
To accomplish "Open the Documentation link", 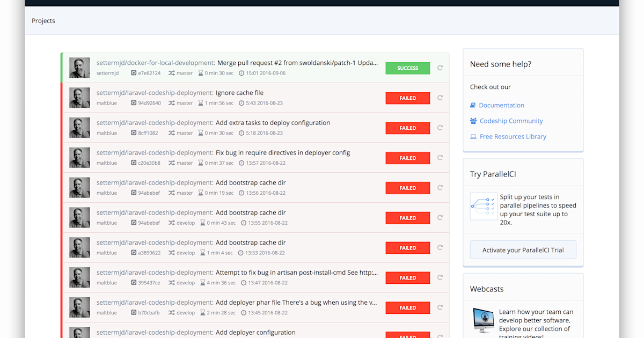I will click(502, 105).
